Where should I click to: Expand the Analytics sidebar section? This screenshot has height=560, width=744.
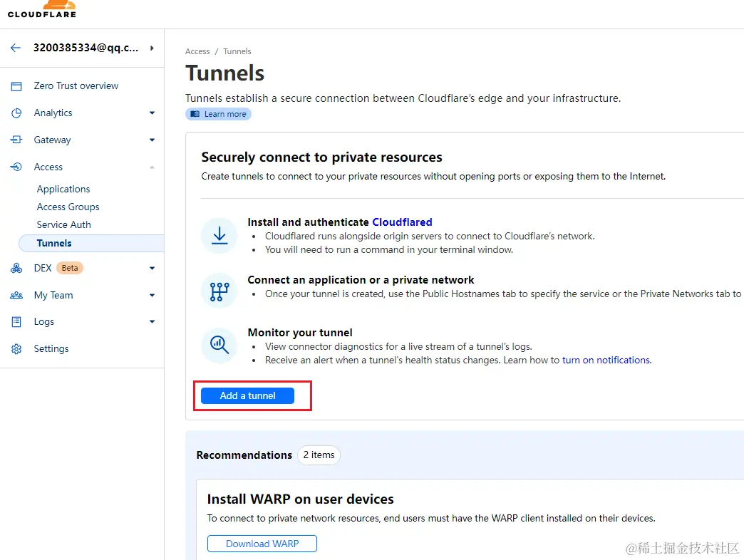[152, 113]
